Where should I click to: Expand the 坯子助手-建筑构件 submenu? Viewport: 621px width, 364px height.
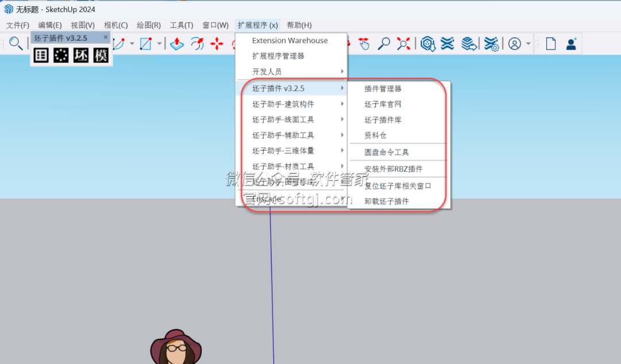coord(342,104)
